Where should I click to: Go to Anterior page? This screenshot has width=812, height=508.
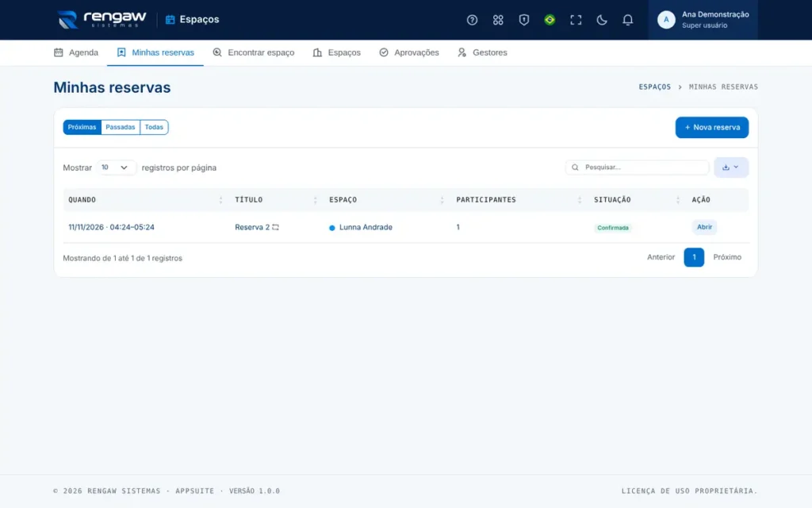click(x=661, y=257)
